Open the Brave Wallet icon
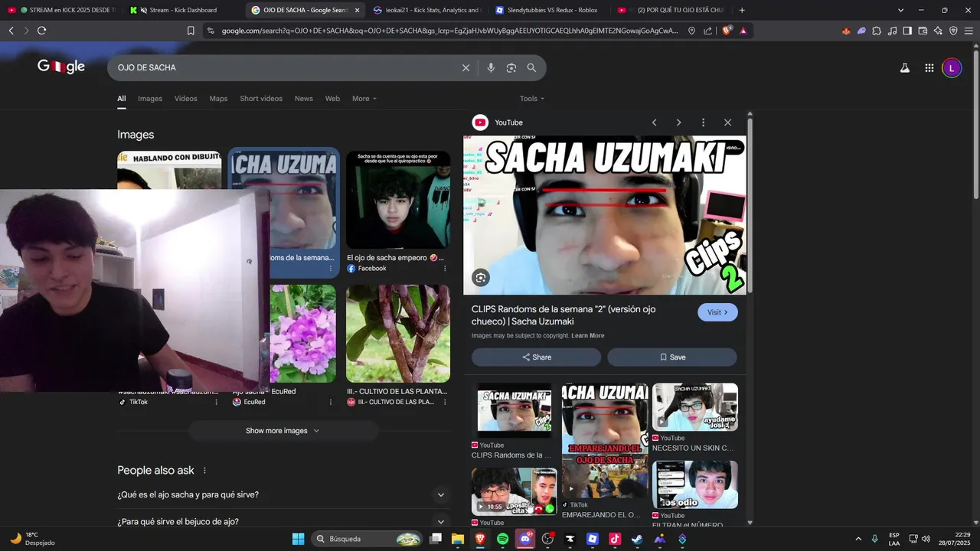980x551 pixels. click(x=923, y=31)
